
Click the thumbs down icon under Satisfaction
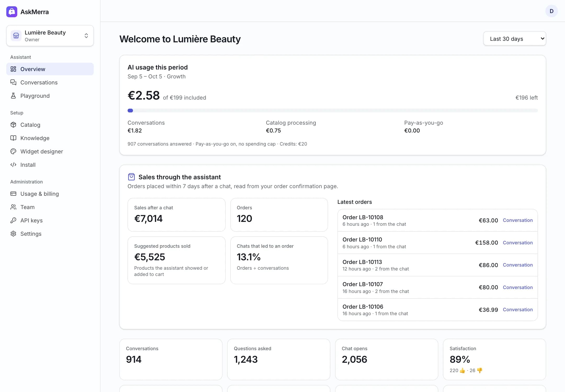(x=480, y=370)
